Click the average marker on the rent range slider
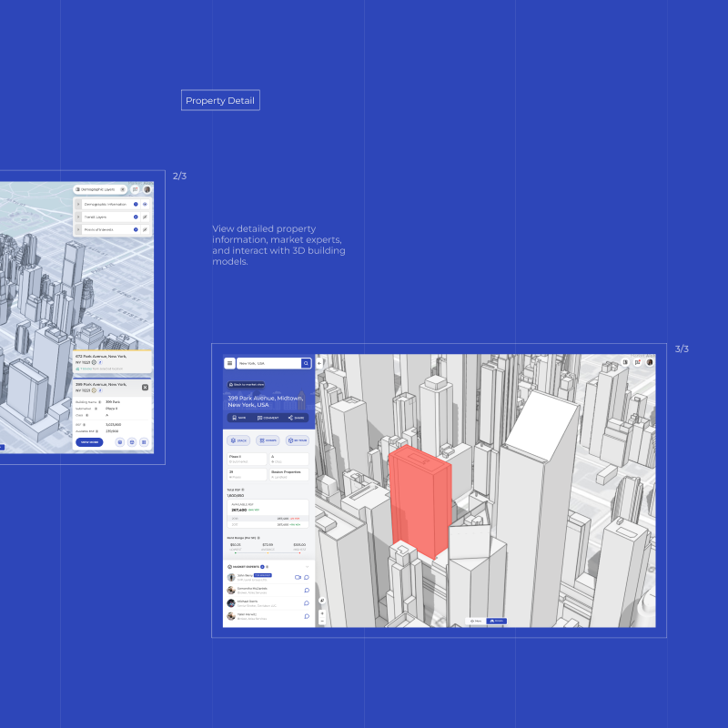Image resolution: width=728 pixels, height=728 pixels. point(268,553)
